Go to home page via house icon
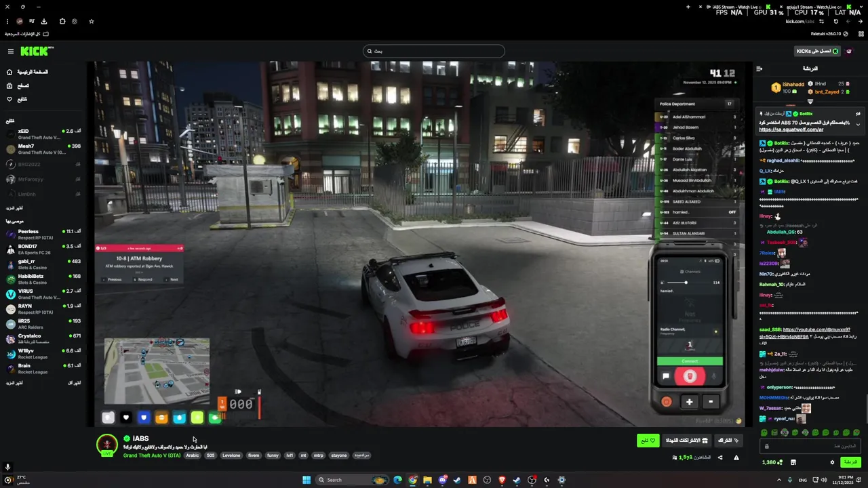 pos(9,72)
